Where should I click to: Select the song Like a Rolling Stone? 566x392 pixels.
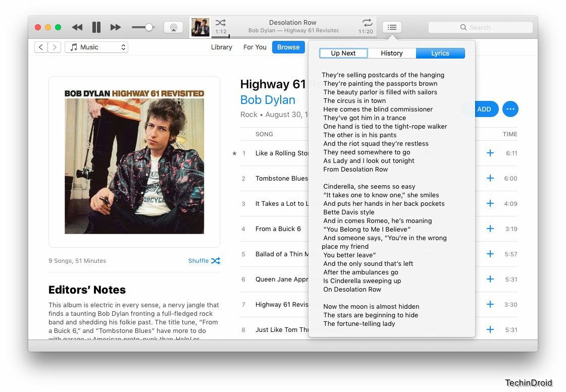pos(282,153)
